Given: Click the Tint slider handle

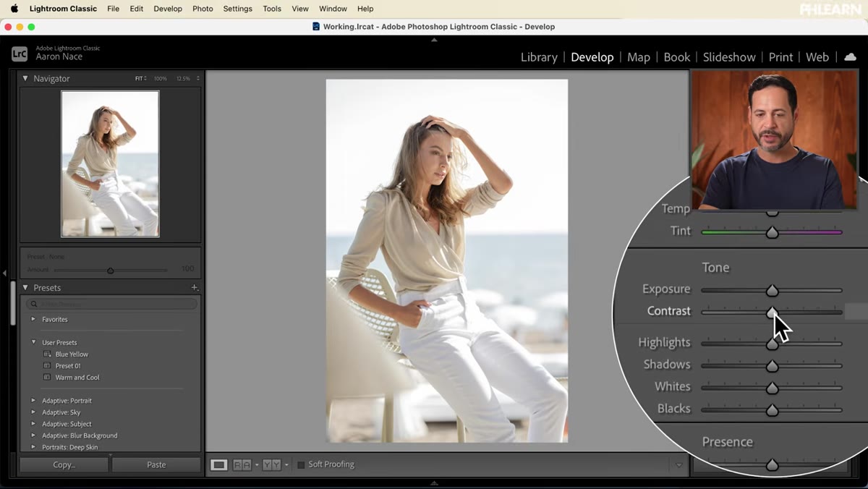Looking at the screenshot, I should 772,232.
